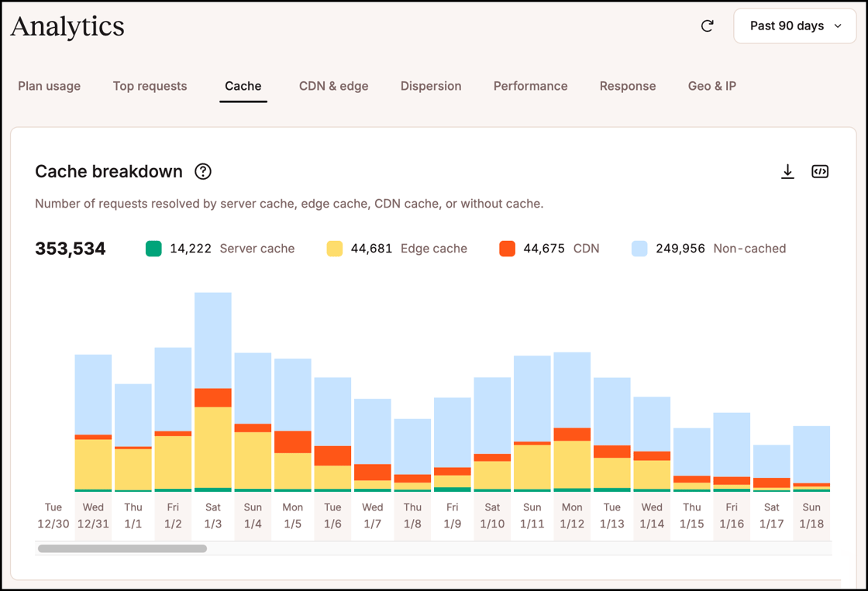This screenshot has height=591, width=868.
Task: Click the 44,675 CDN count
Action: click(544, 249)
